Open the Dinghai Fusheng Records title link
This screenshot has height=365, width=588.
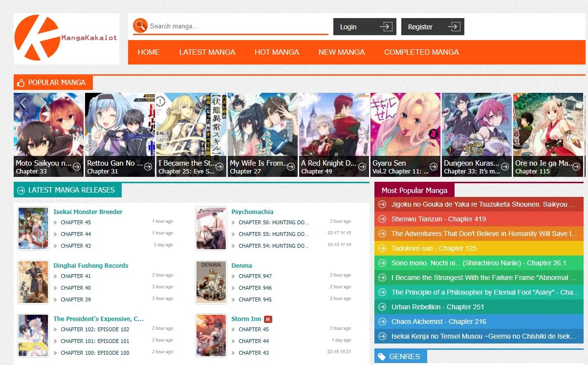click(x=91, y=265)
